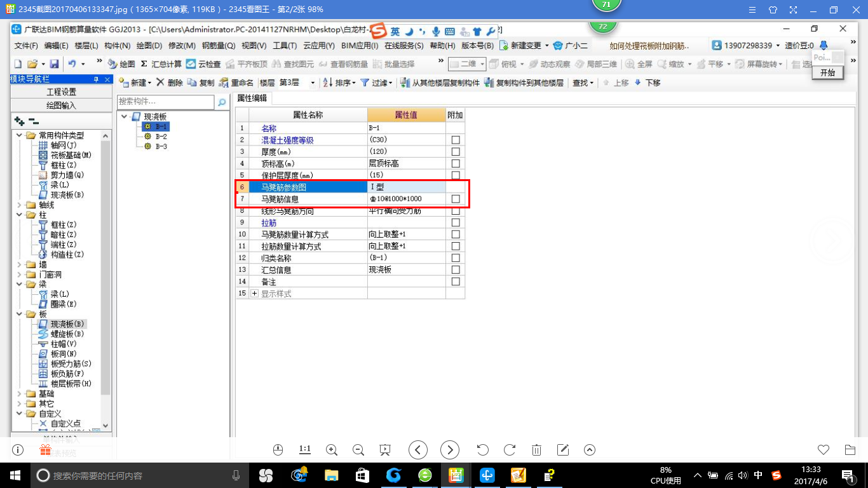Expand the 轴线 folder in tree

(18, 205)
